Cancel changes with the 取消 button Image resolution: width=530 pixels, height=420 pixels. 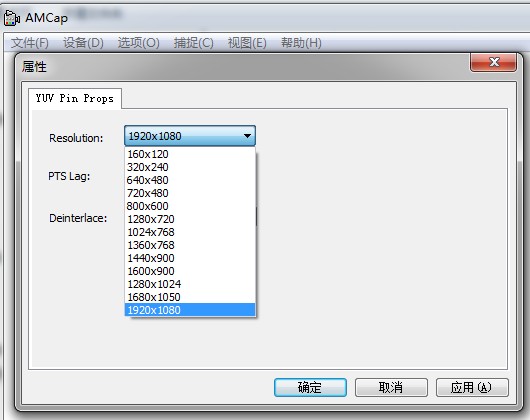click(x=391, y=387)
